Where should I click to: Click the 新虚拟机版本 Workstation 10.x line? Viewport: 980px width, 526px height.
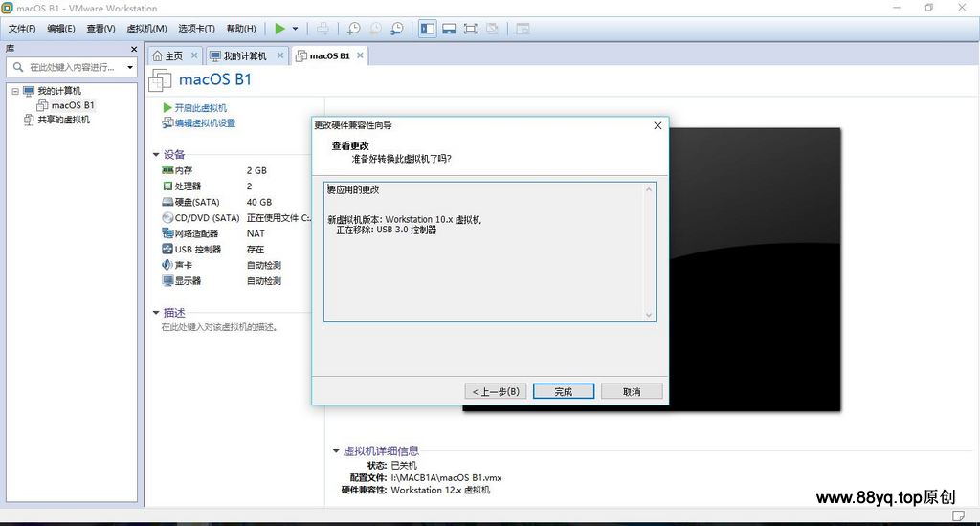pyautogui.click(x=404, y=219)
